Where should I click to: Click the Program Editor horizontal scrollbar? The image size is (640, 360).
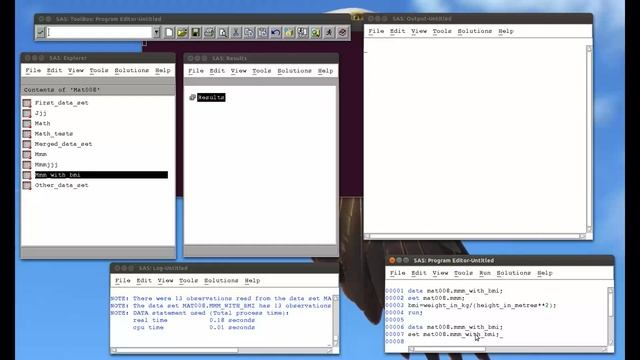click(x=508, y=349)
